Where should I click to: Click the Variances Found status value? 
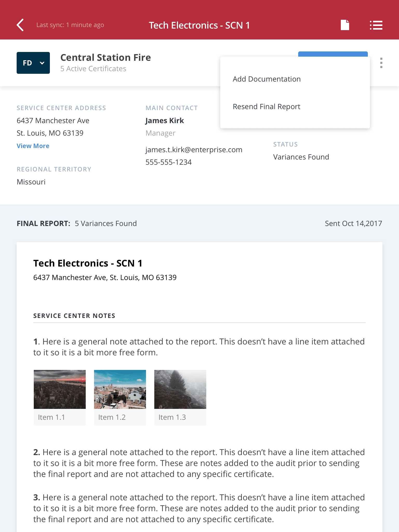click(x=301, y=157)
